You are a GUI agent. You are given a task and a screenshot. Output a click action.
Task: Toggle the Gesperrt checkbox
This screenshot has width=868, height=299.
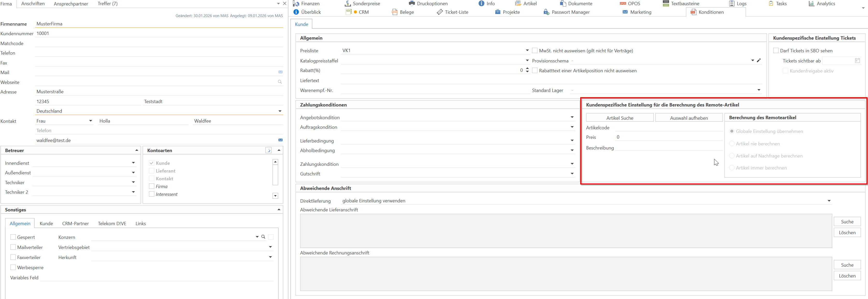click(x=13, y=237)
